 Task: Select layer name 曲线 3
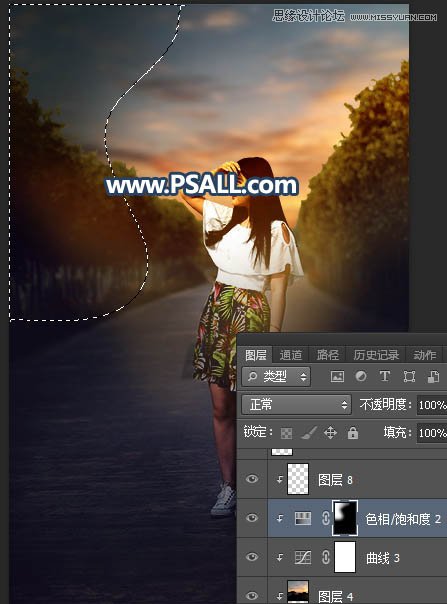(x=383, y=558)
